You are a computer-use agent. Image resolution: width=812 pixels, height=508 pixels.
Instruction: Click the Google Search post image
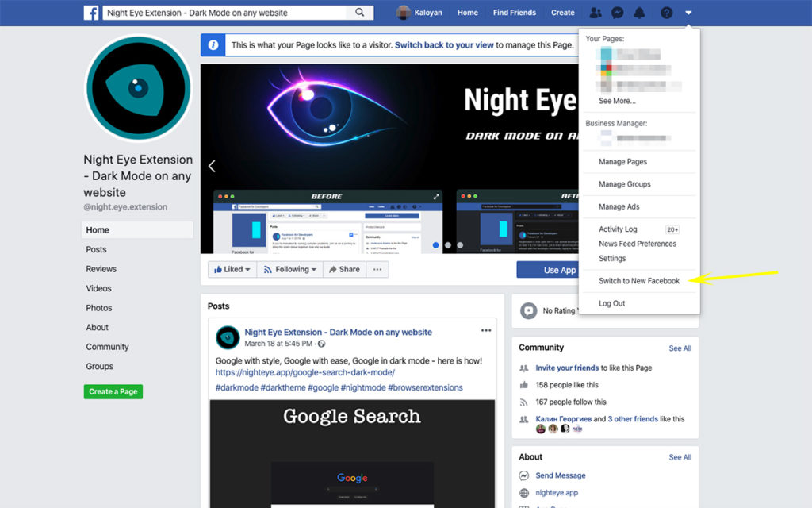352,453
